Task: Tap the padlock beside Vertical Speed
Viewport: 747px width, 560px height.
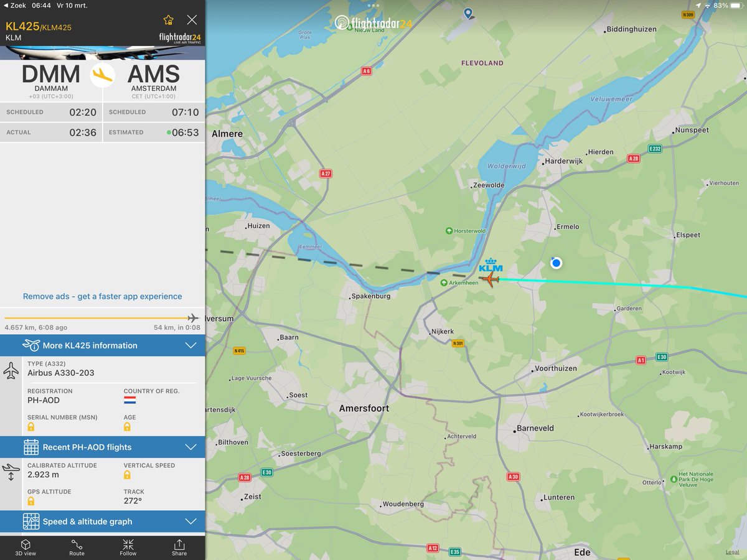Action: [x=129, y=475]
